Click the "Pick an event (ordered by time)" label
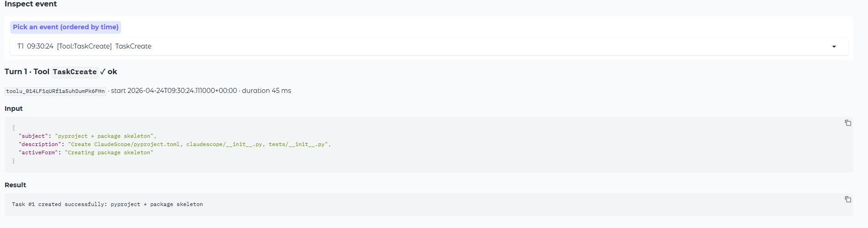 (x=65, y=27)
